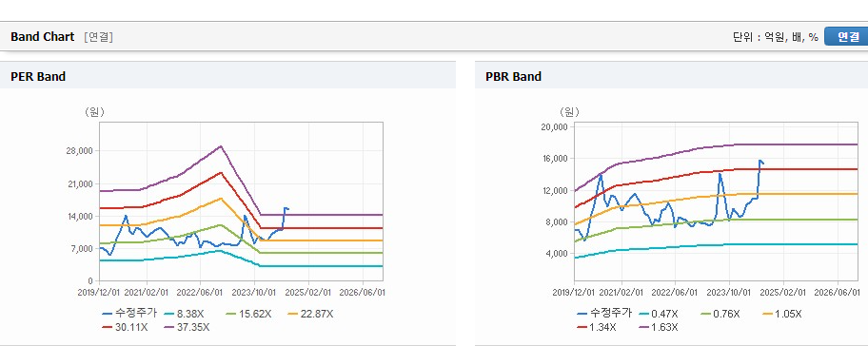This screenshot has height=346, width=868.
Task: Toggle the 15.62X legend entry
Action: click(x=248, y=314)
